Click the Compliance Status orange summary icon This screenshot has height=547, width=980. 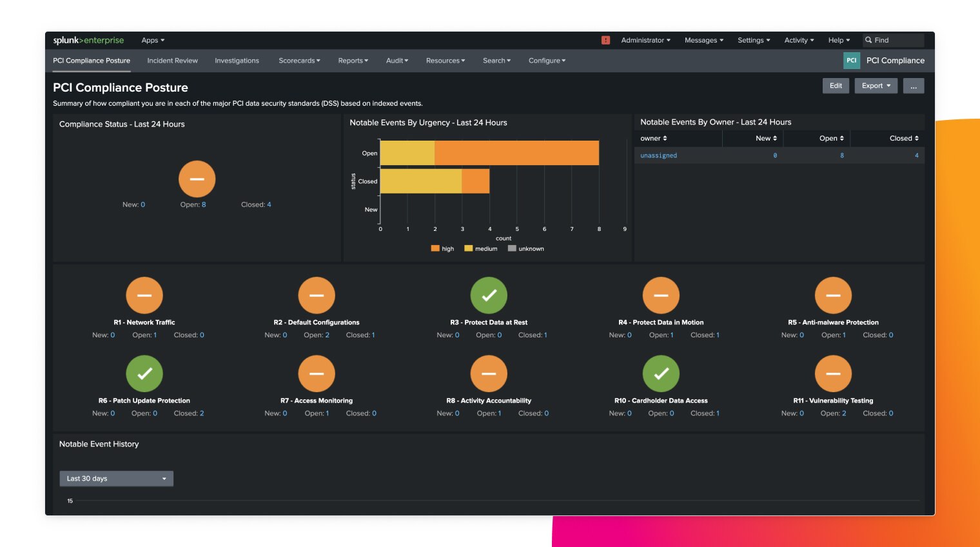tap(197, 179)
